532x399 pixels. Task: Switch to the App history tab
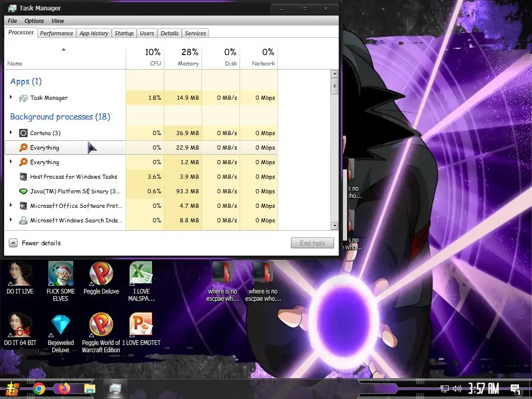coord(94,33)
